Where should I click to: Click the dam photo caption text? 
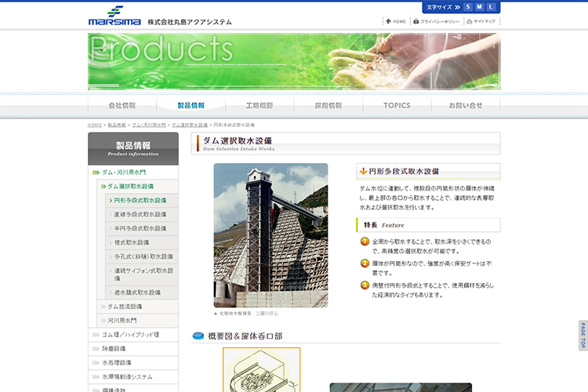point(246,314)
